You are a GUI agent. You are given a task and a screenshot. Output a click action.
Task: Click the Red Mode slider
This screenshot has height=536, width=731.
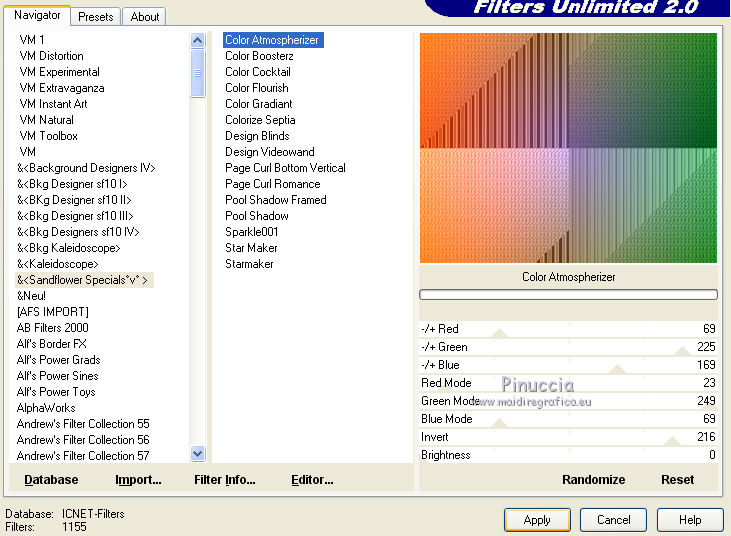568,383
